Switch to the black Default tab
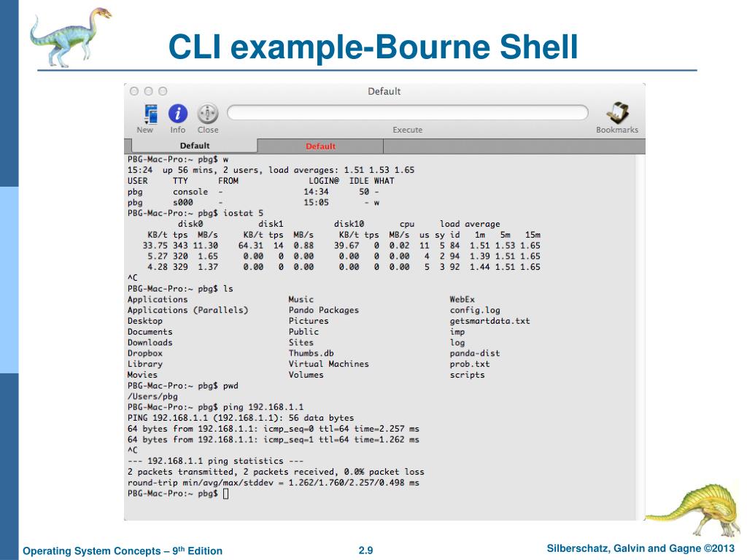 194,146
